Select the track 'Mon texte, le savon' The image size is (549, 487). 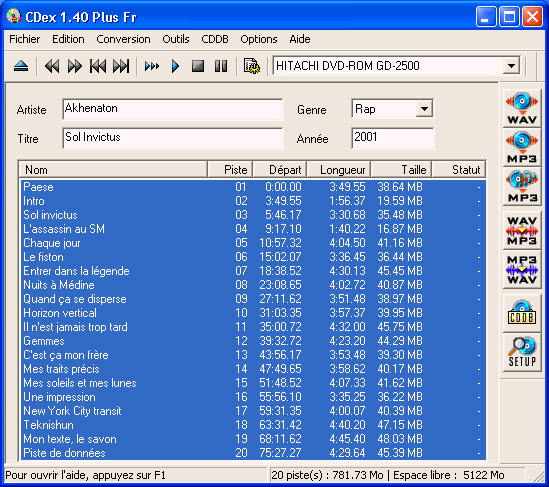tap(253, 439)
